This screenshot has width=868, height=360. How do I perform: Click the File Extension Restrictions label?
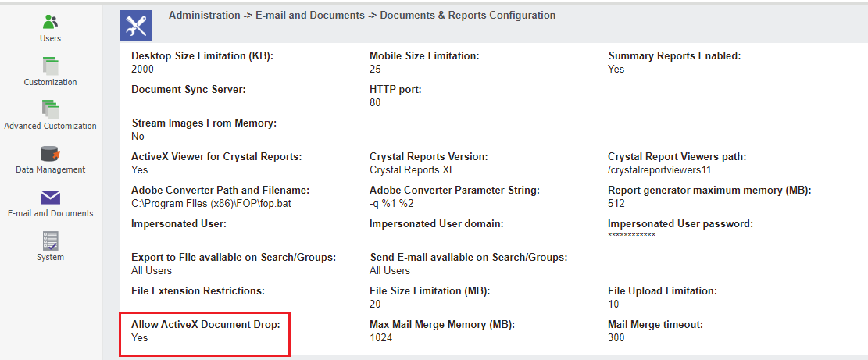point(198,290)
